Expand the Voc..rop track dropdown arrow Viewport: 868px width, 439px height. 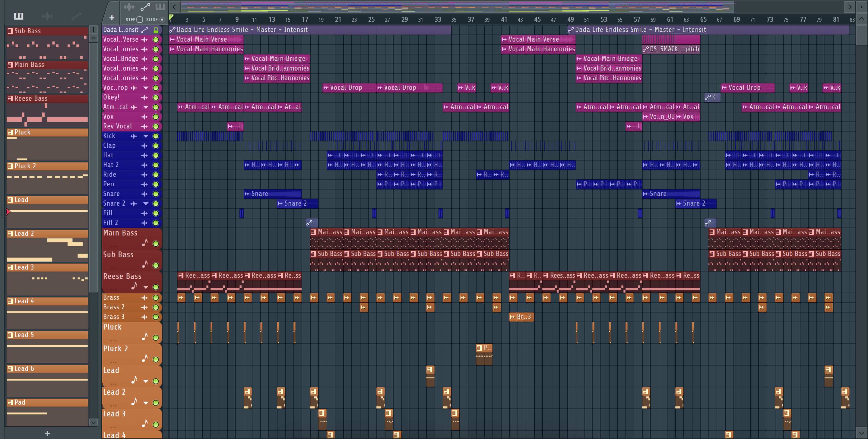146,88
